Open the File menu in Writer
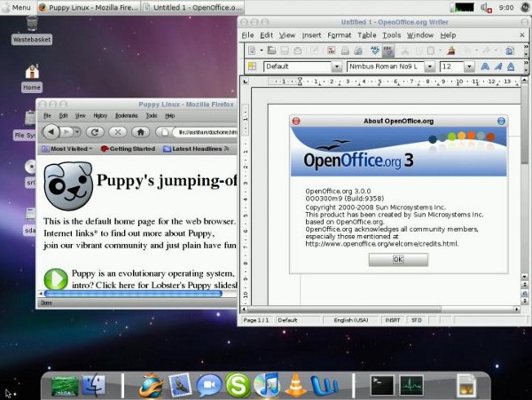 (x=247, y=35)
